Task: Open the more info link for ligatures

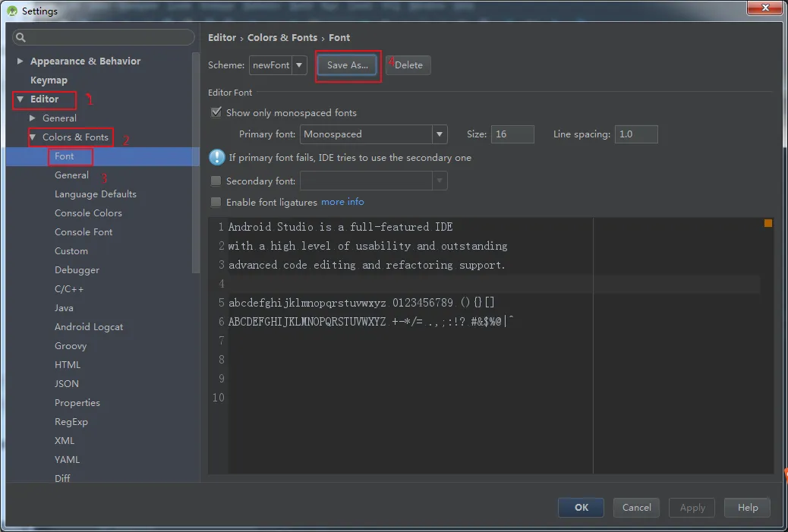Action: click(x=342, y=201)
